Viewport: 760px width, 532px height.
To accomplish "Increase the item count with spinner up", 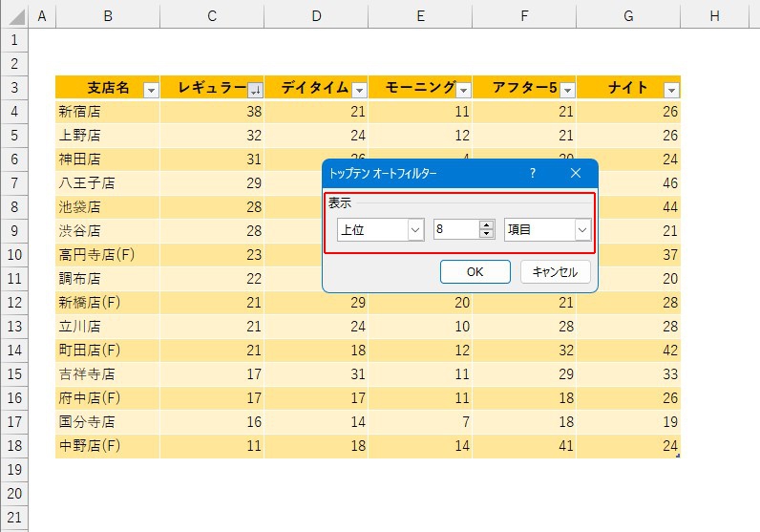I will pos(486,225).
